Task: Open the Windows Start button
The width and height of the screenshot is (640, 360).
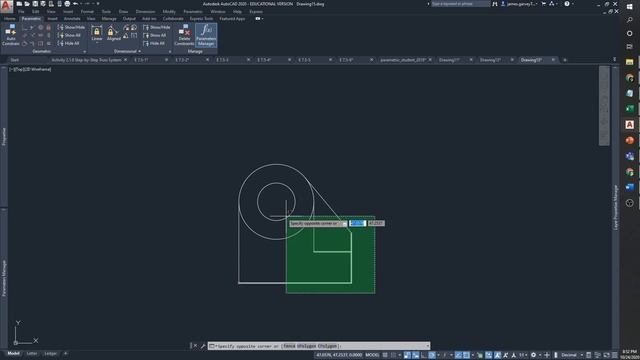Action: [x=630, y=7]
